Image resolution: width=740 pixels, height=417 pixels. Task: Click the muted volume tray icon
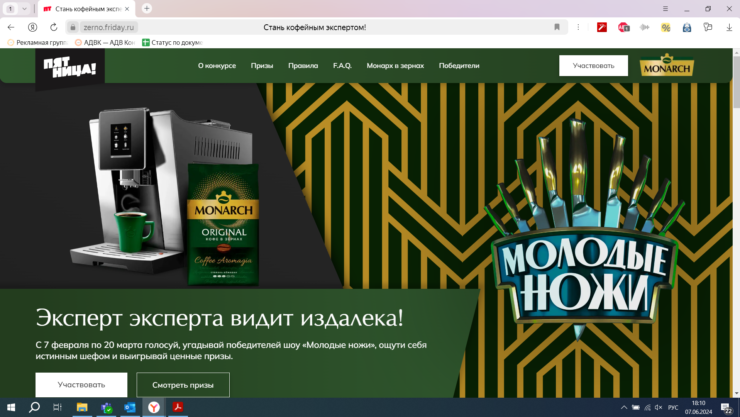click(659, 408)
